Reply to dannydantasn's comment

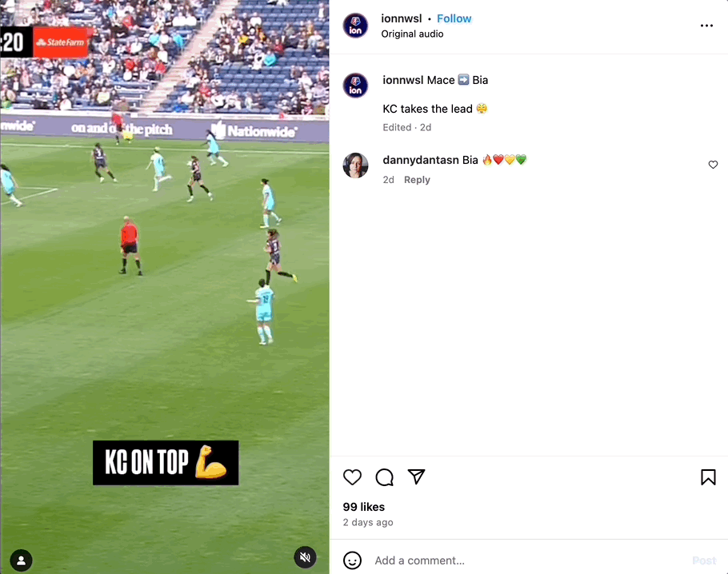(x=417, y=180)
